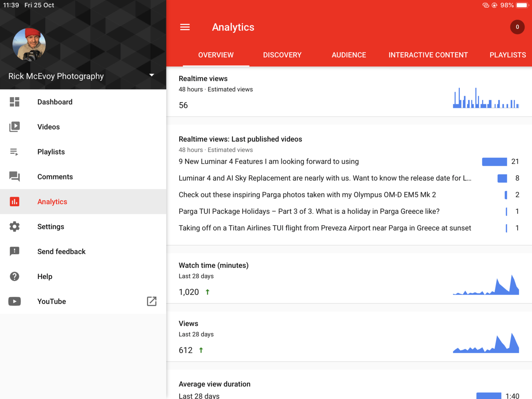Tap the channel profile avatar
The width and height of the screenshot is (532, 399).
coord(29,44)
